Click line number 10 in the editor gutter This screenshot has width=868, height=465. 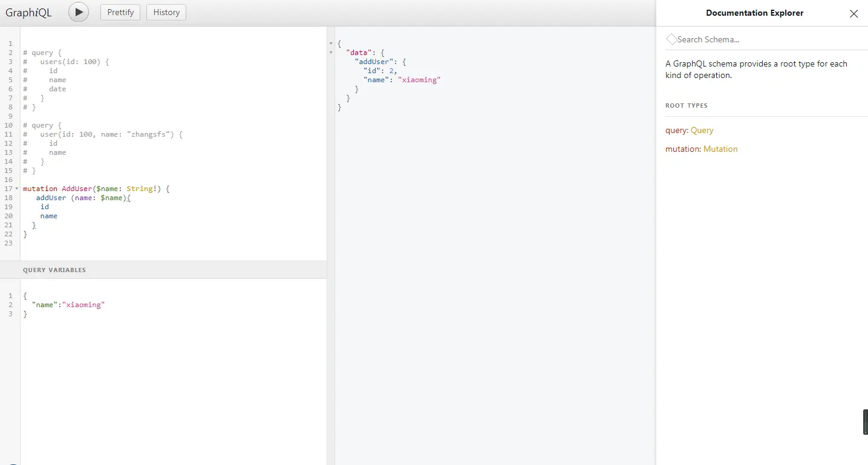[x=8, y=125]
